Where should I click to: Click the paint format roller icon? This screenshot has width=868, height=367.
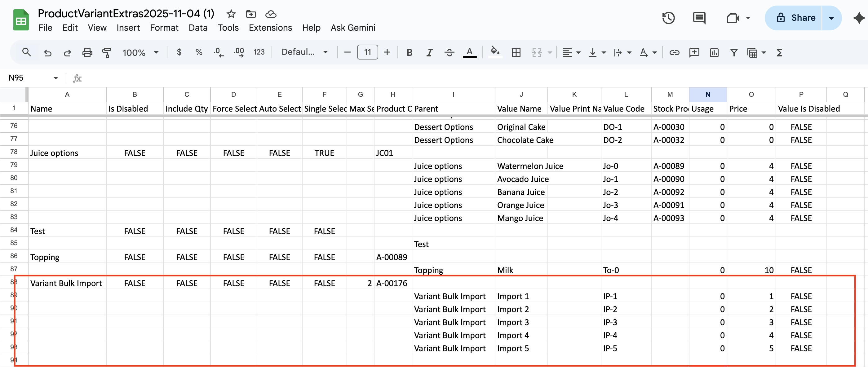(x=106, y=52)
